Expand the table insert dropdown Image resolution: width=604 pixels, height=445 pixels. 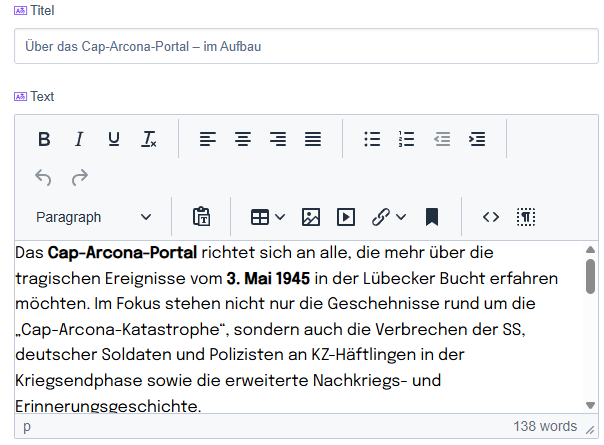click(x=280, y=217)
